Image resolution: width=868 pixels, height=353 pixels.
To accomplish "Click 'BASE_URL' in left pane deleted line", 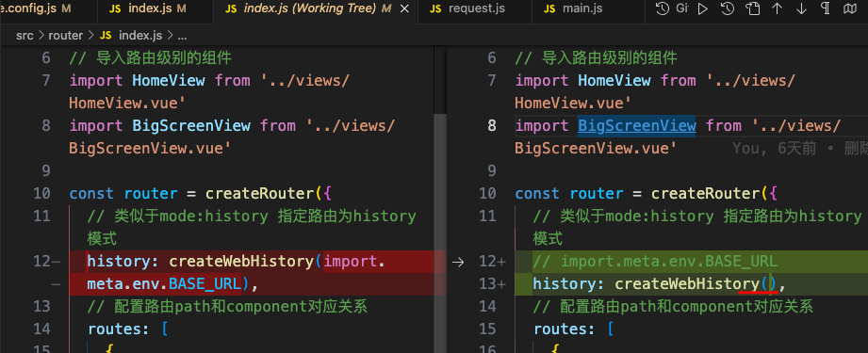I will click(x=205, y=284).
